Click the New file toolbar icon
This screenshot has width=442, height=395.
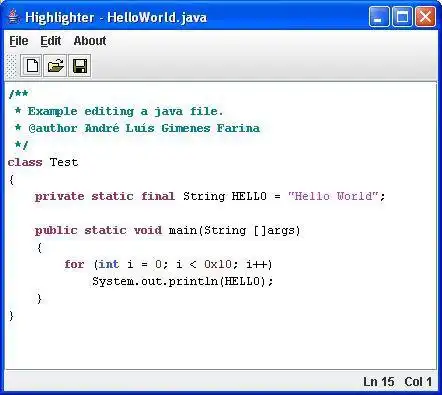point(32,66)
